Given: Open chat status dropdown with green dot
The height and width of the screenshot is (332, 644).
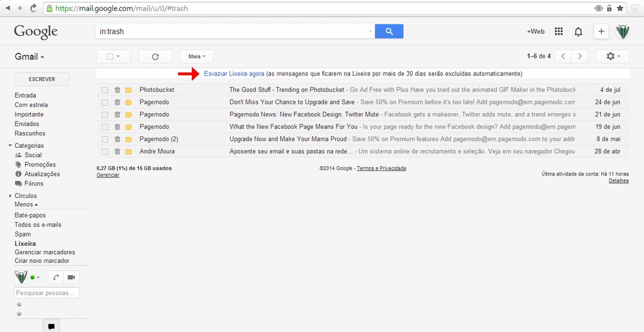Looking at the screenshot, I should [x=35, y=278].
